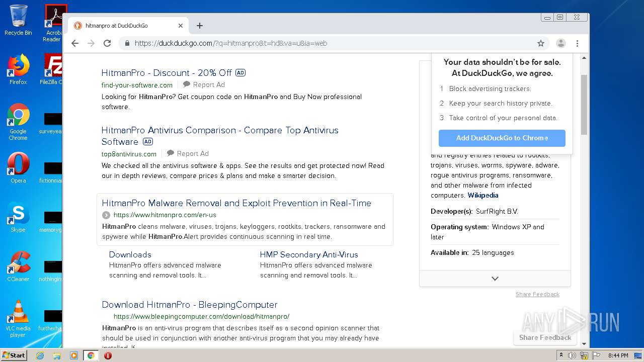Click the 8:44 PM taskbar clock
The height and width of the screenshot is (362, 644).
click(x=618, y=355)
